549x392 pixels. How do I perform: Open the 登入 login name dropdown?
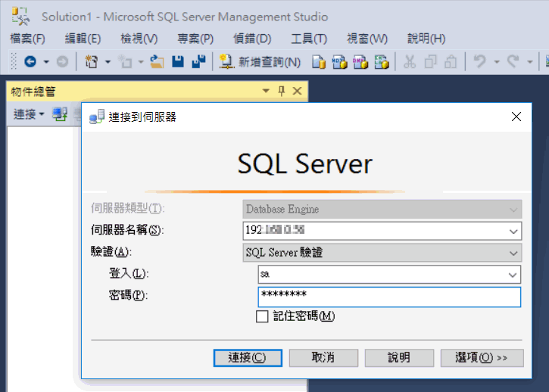[x=512, y=275]
